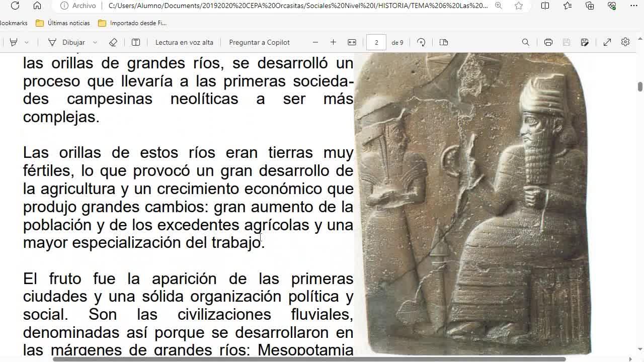The height and width of the screenshot is (362, 644).
Task: Open the Últimas noticias bookmarks folder
Action: click(x=63, y=23)
